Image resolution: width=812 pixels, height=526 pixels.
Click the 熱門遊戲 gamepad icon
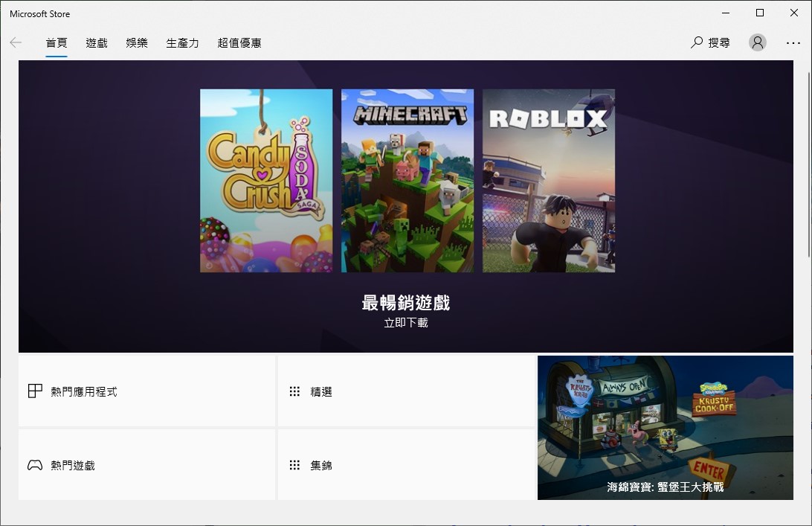tap(35, 465)
